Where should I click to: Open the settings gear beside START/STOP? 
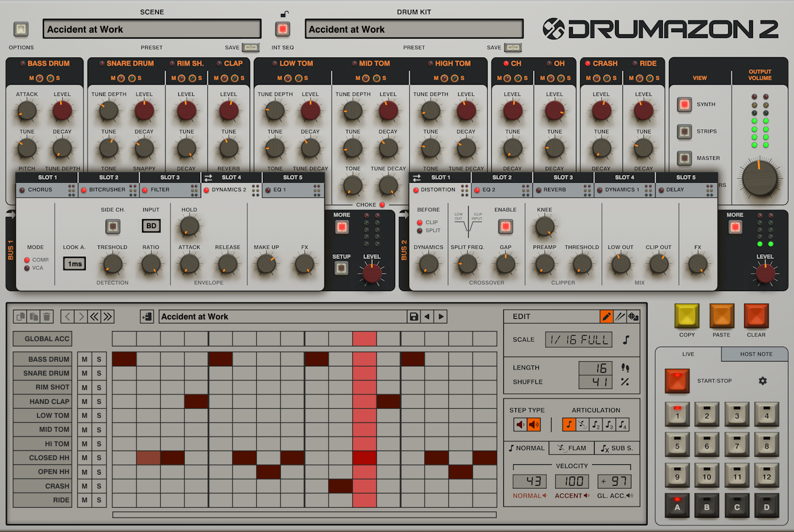pyautogui.click(x=763, y=381)
